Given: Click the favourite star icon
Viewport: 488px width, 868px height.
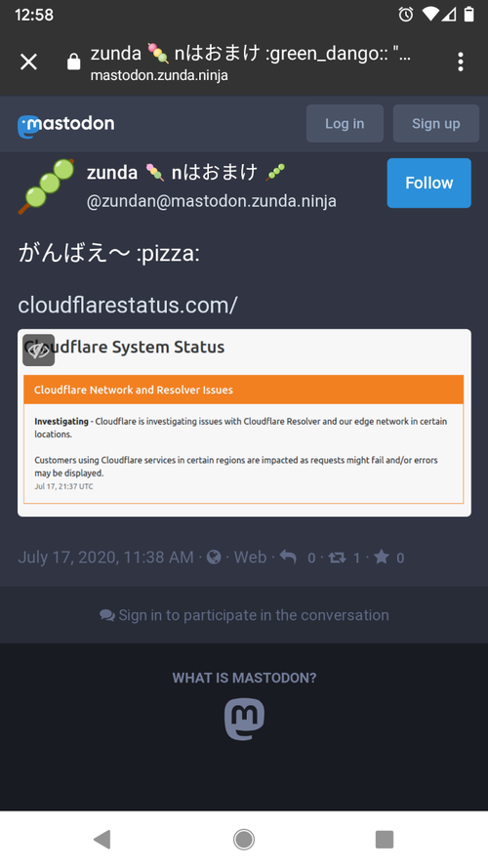Looking at the screenshot, I should [382, 557].
